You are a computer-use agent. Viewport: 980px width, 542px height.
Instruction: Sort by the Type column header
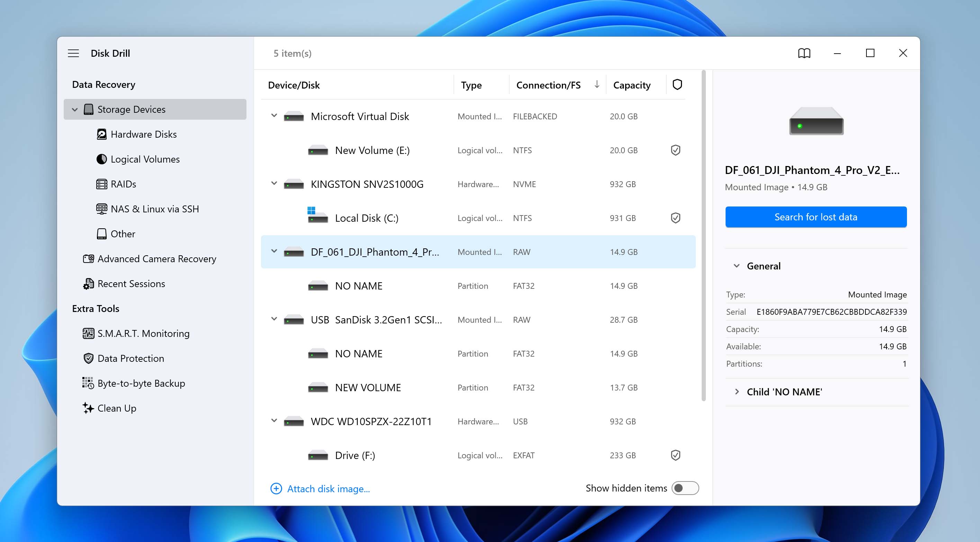pyautogui.click(x=471, y=85)
